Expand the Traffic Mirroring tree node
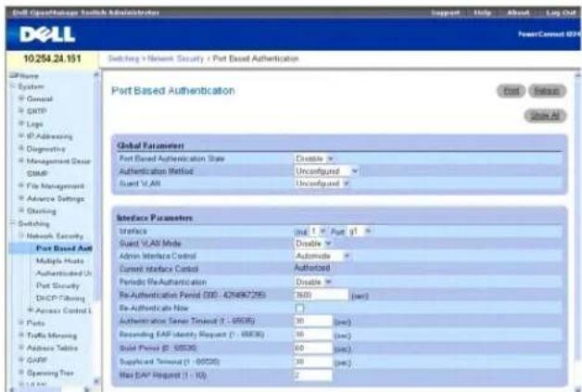 pos(21,335)
